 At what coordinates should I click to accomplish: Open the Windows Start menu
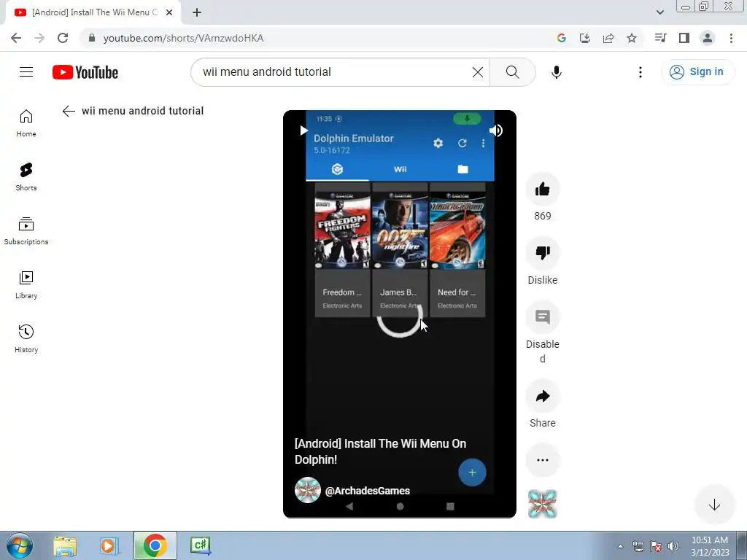20,545
